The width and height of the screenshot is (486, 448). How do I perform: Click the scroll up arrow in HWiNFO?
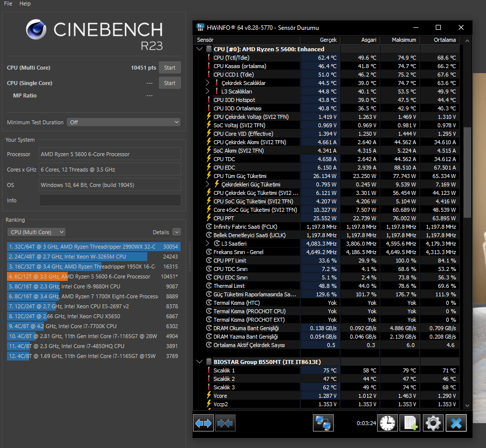pyautogui.click(x=467, y=41)
